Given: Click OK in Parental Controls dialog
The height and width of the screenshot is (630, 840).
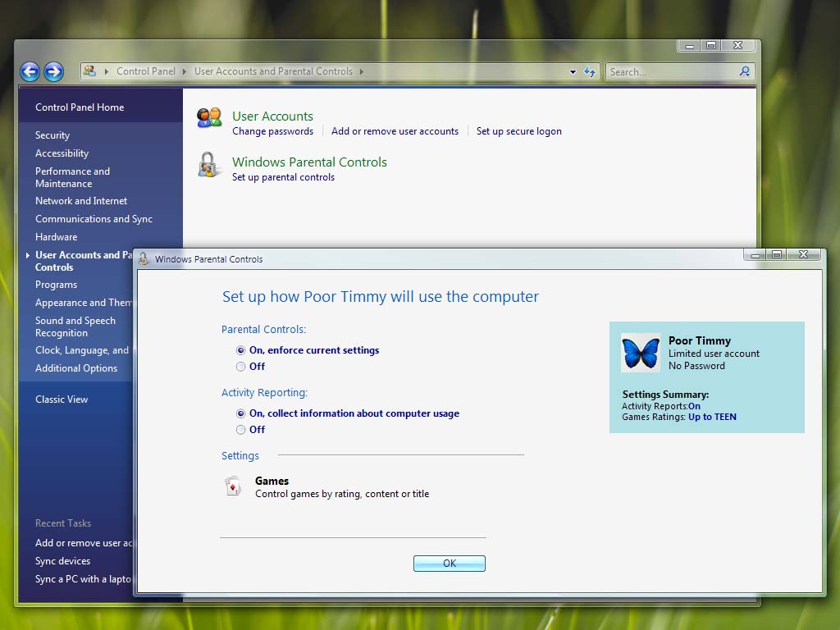Looking at the screenshot, I should click(450, 564).
